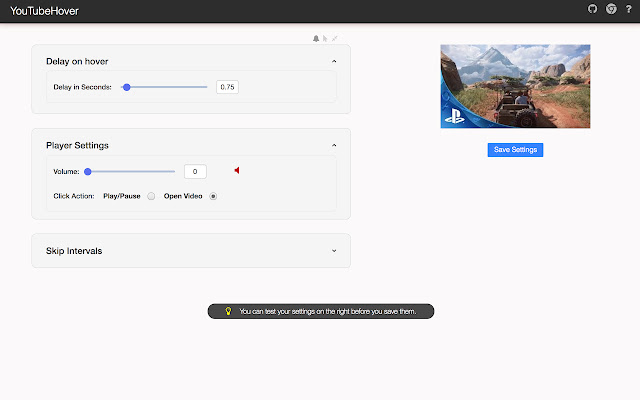
Task: Collapse the Delay on hover section
Action: click(334, 61)
